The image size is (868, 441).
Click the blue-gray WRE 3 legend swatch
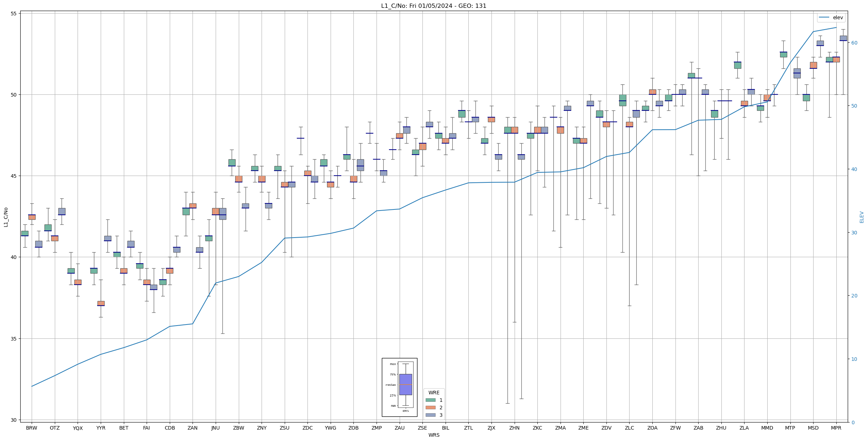tap(430, 415)
